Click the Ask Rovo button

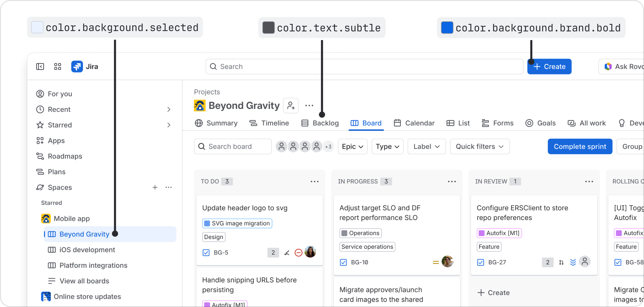click(x=621, y=67)
